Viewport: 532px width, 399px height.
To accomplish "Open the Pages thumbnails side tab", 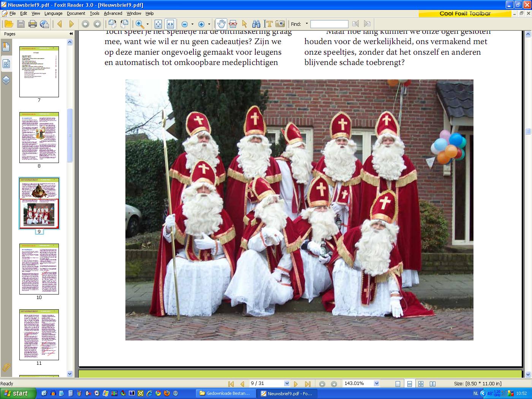I will tap(6, 64).
